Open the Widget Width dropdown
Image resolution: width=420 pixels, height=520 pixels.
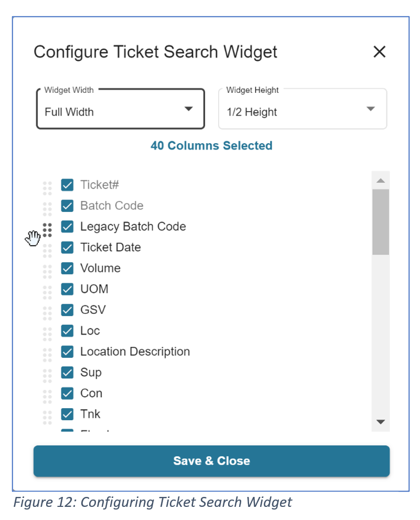[120, 109]
